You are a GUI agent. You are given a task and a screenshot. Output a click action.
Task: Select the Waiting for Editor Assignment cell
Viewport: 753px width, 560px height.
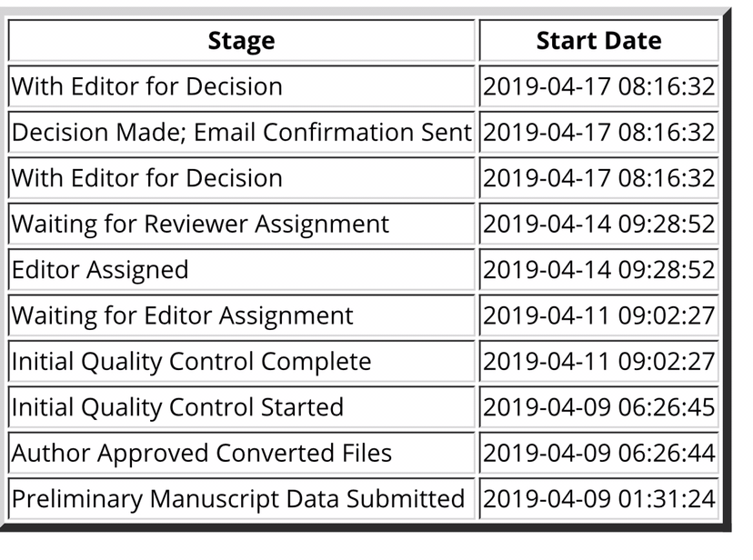click(182, 315)
